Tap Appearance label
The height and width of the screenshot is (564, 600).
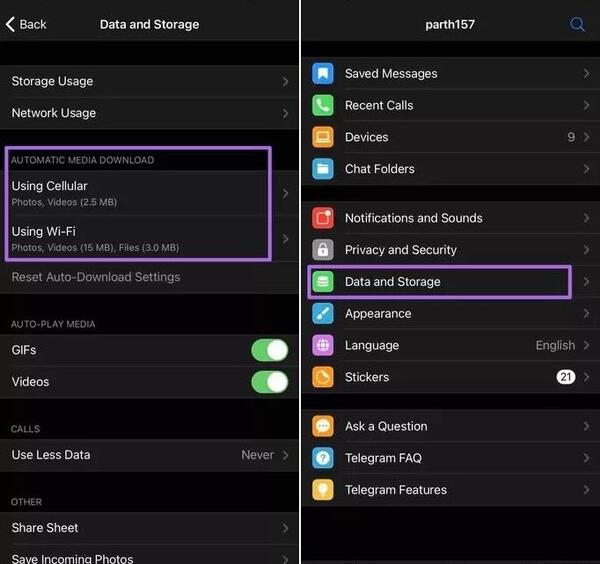pos(378,314)
